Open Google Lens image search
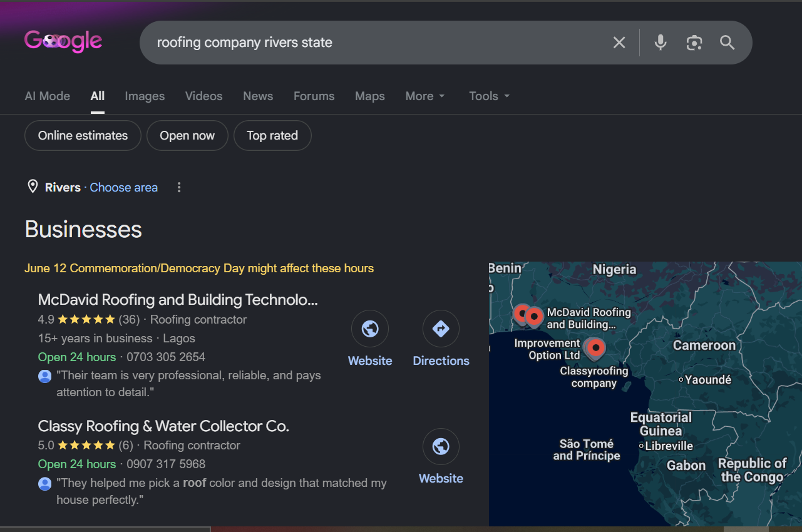 pos(694,43)
